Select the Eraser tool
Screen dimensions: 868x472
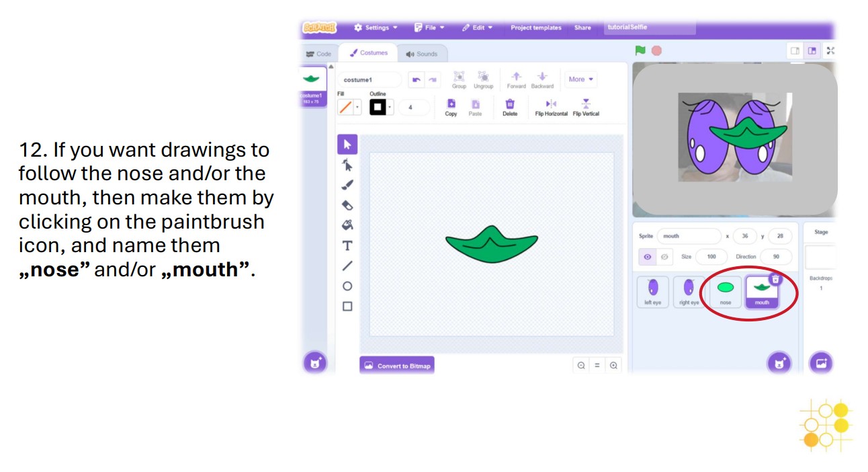347,205
